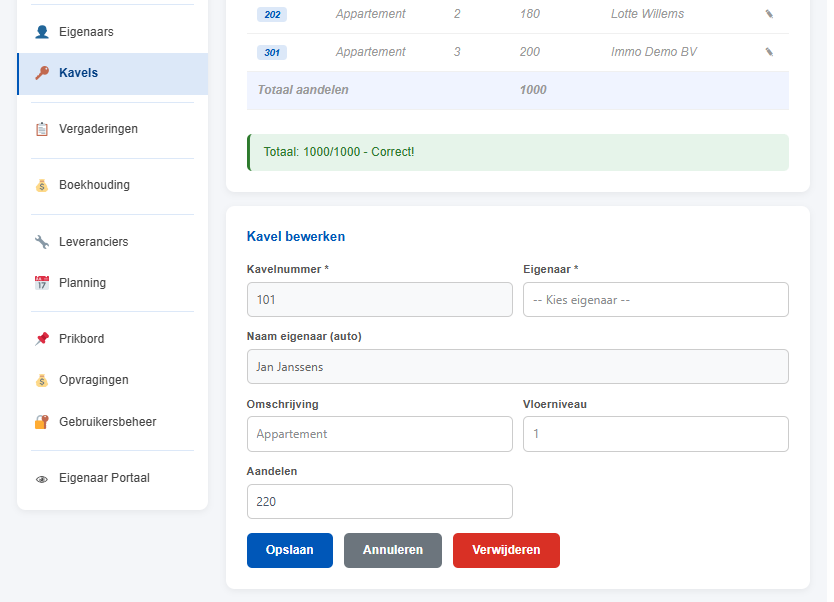Open the Kies eigenaar dropdown
This screenshot has height=602, width=834.
[x=655, y=300]
